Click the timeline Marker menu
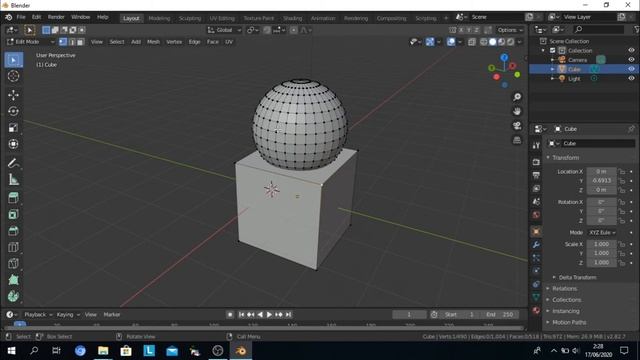Viewport: 640px width, 360px height. coord(112,315)
